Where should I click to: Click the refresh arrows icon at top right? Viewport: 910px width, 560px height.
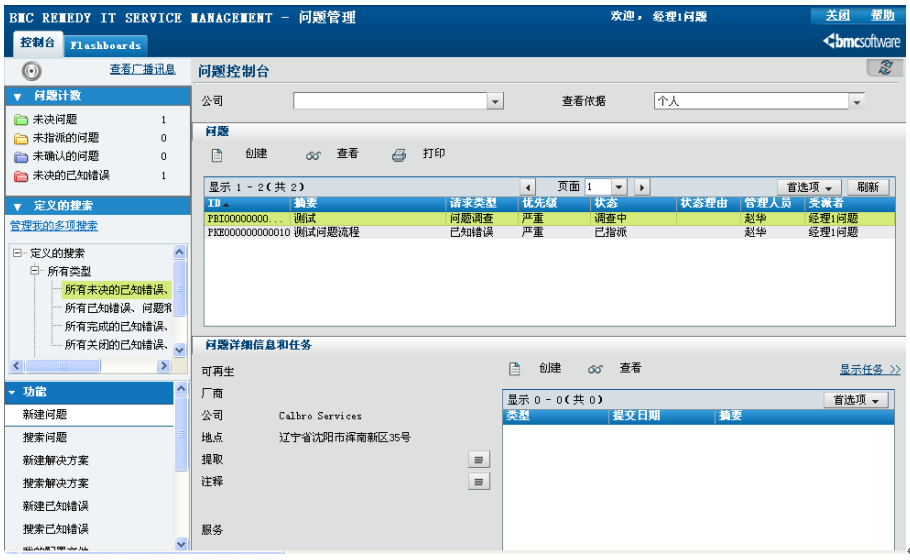(885, 67)
